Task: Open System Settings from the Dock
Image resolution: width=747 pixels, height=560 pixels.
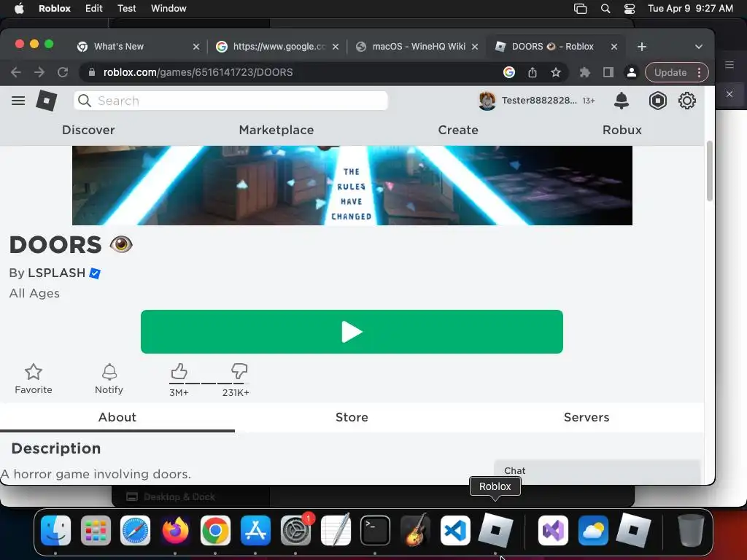Action: pyautogui.click(x=295, y=531)
